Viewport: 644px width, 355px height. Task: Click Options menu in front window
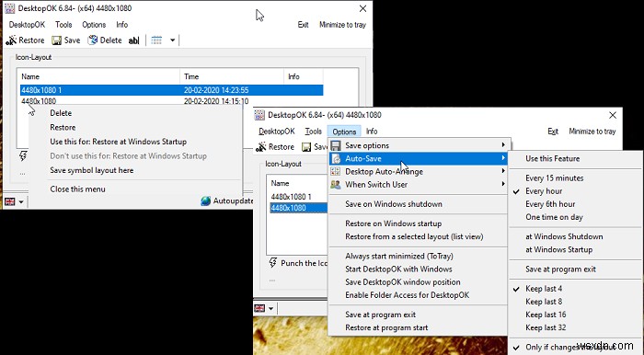tap(344, 132)
